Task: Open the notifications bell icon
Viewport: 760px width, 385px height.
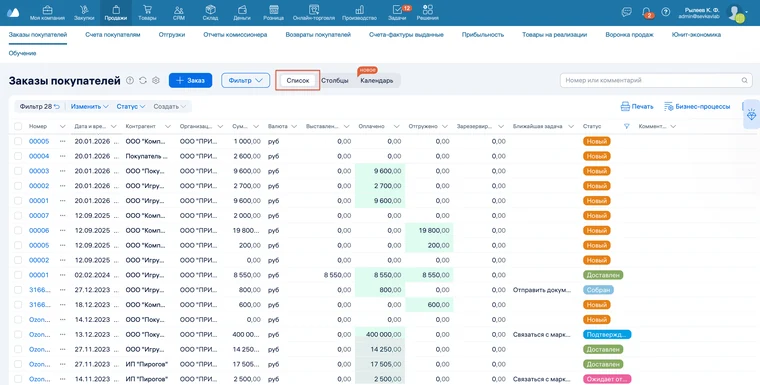Action: [646, 12]
